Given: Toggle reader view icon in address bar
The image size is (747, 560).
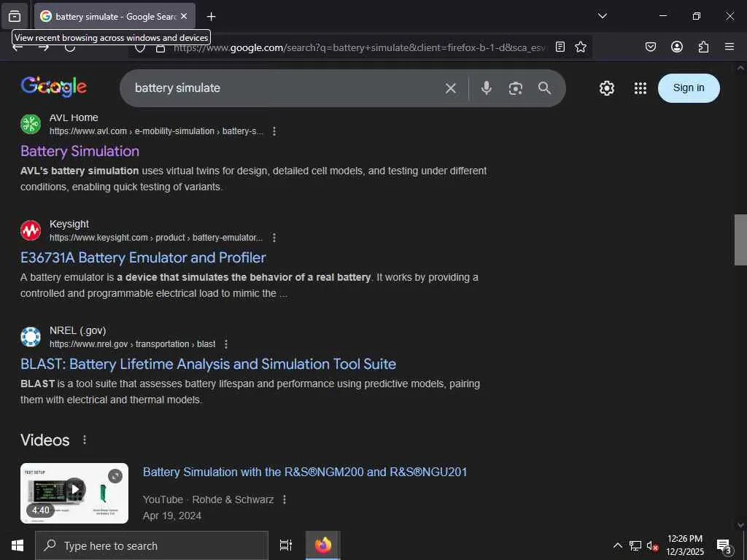Looking at the screenshot, I should [560, 47].
